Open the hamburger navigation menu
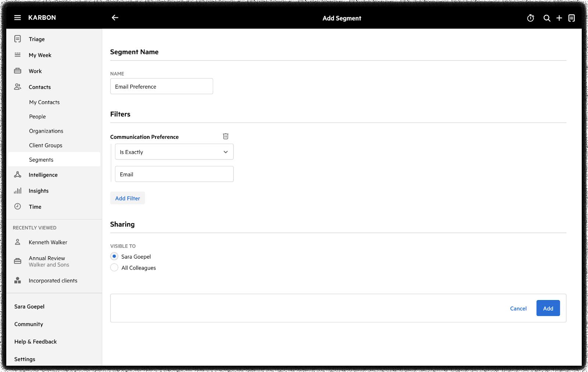Screen dimensions: 588x372 click(x=17, y=18)
